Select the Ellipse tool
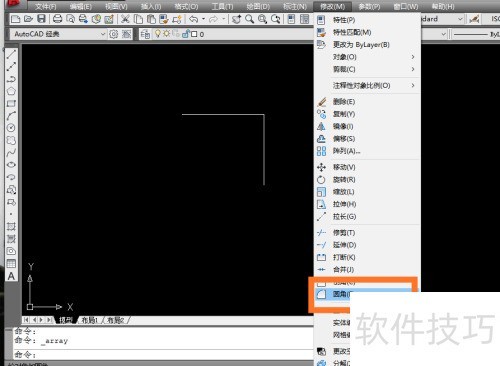Screen dimensions: 500x366 click(11, 165)
